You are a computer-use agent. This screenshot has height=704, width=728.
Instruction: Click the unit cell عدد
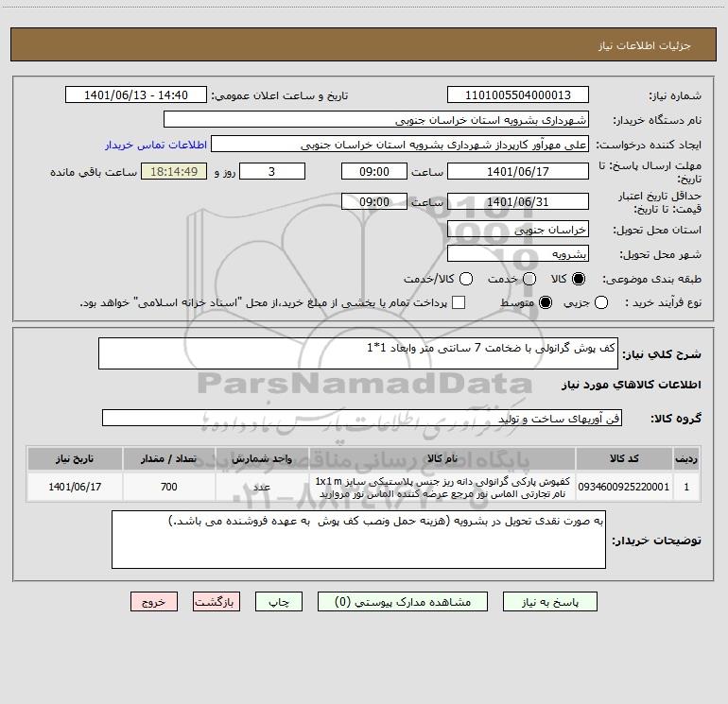click(262, 487)
